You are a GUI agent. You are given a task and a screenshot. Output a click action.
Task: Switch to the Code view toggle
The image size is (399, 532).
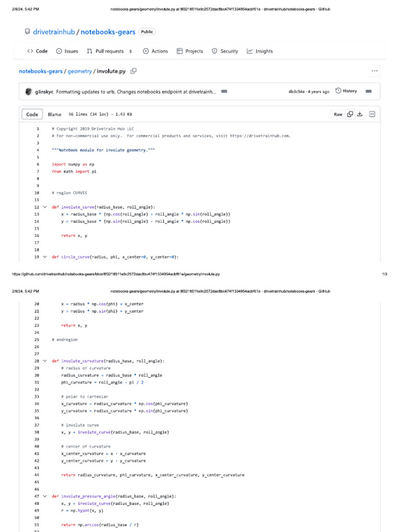tap(32, 114)
